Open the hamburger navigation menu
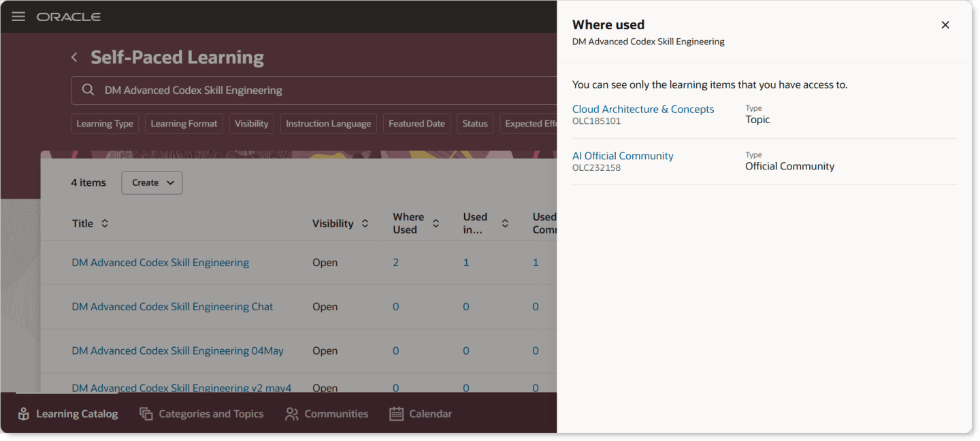The image size is (980, 441). pos(18,16)
